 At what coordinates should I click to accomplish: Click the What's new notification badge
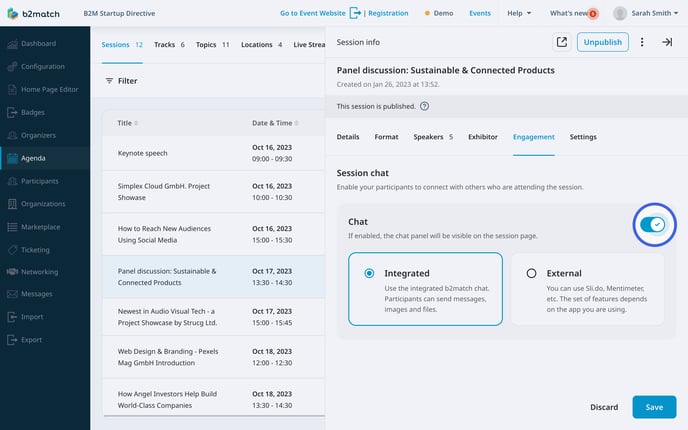coord(593,14)
